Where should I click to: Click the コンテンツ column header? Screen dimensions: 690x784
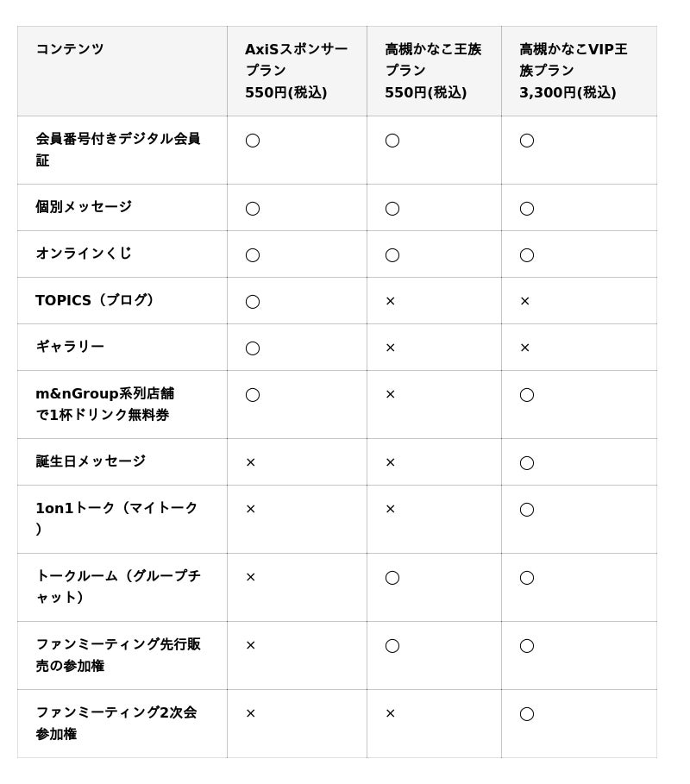coord(70,49)
